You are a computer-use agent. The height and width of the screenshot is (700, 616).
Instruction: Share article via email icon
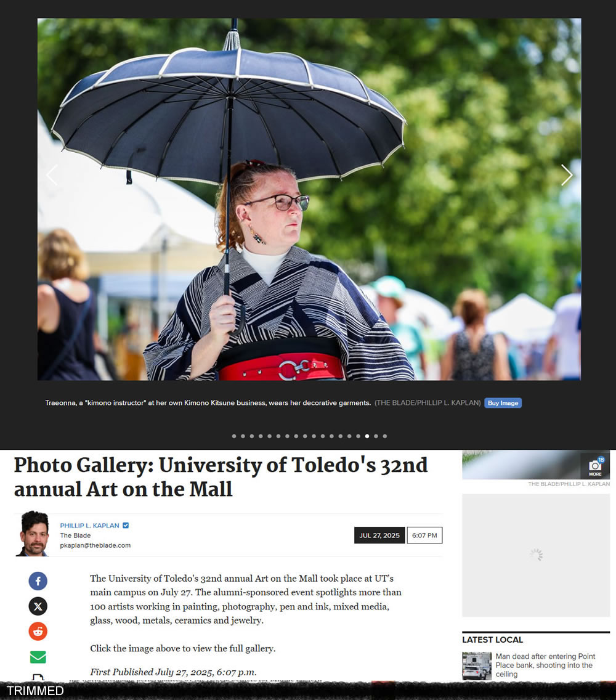coord(38,657)
